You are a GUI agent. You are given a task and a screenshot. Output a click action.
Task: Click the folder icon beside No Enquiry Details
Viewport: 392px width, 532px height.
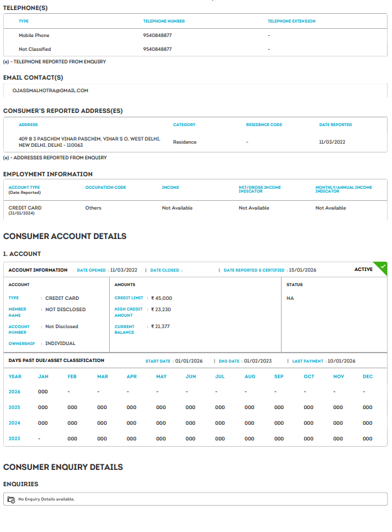(11, 499)
